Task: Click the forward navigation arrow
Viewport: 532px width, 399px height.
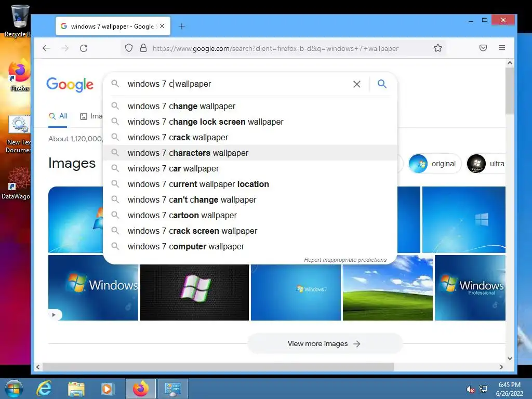Action: [x=65, y=48]
